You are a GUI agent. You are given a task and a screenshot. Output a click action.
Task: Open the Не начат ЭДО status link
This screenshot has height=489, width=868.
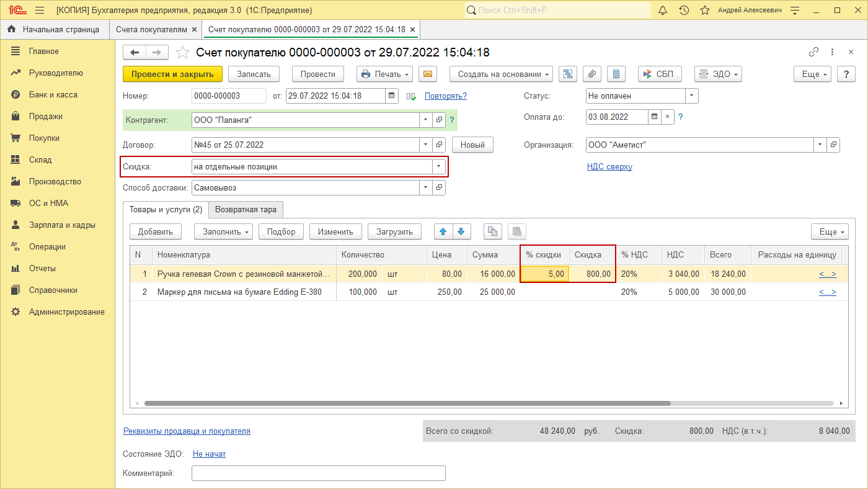coord(209,454)
